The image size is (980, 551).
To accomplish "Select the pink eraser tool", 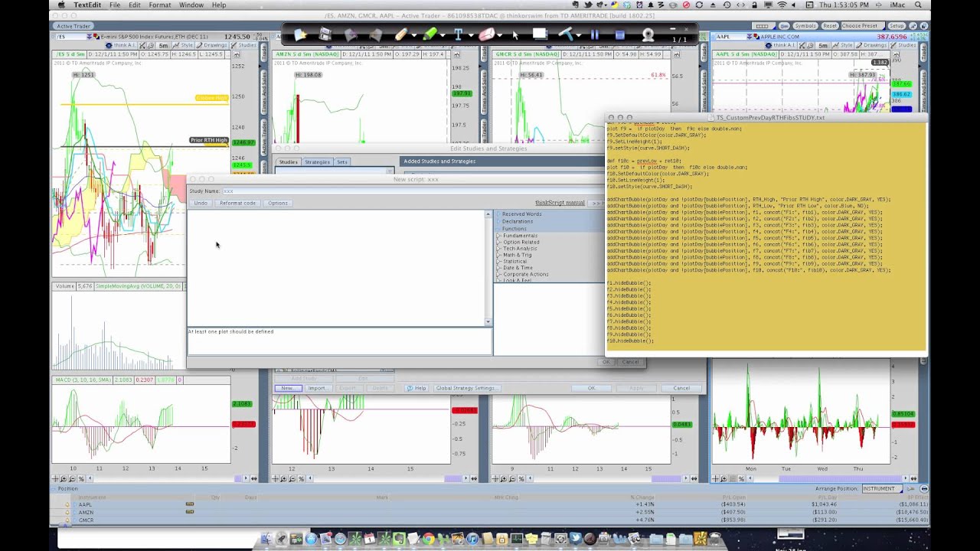I will (x=486, y=34).
